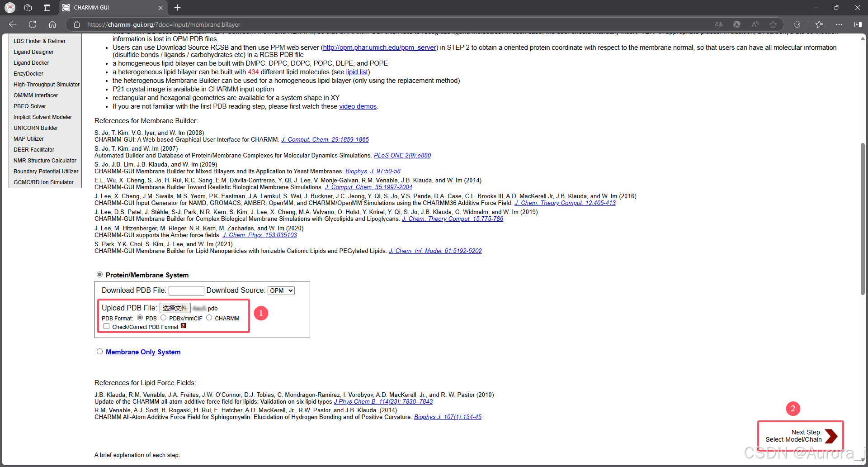Image resolution: width=868 pixels, height=467 pixels.
Task: View site info lock icon
Action: coord(77,24)
